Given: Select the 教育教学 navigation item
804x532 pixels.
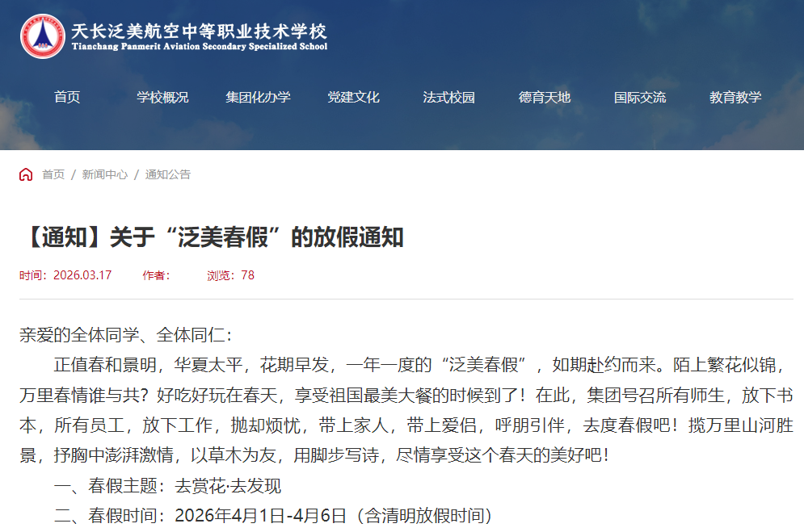Looking at the screenshot, I should click(x=735, y=98).
